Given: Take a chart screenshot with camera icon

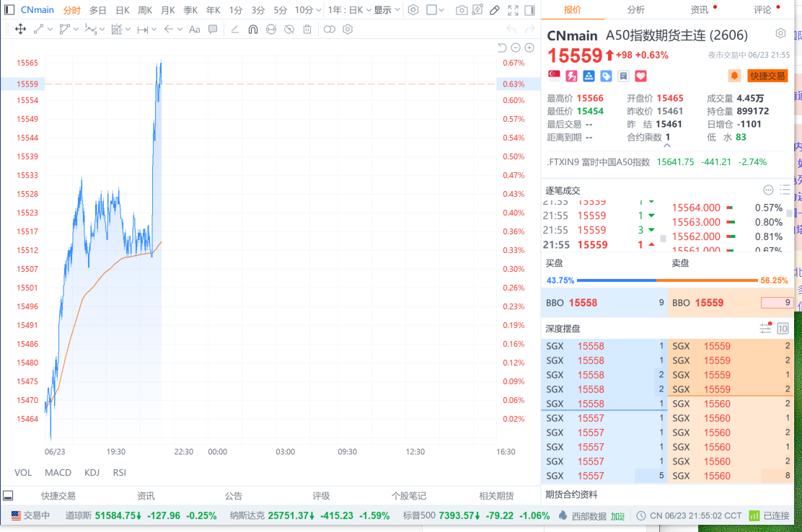Looking at the screenshot, I should click(462, 9).
